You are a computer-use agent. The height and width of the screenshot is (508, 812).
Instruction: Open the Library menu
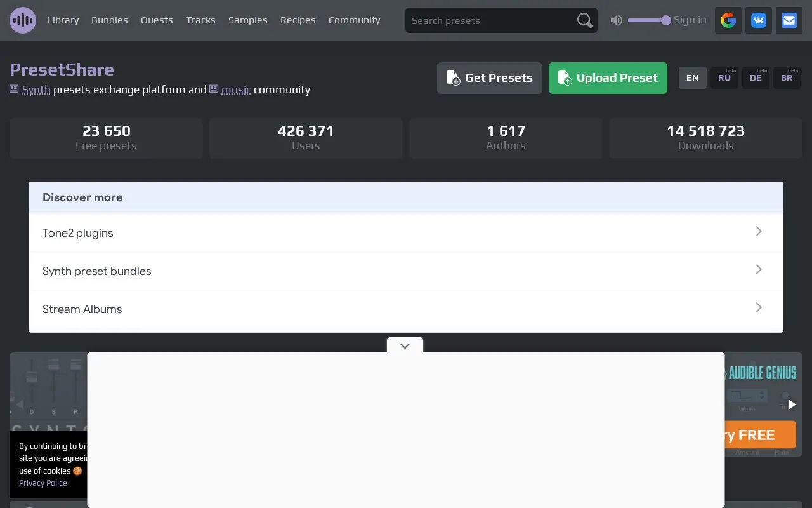[x=63, y=20]
